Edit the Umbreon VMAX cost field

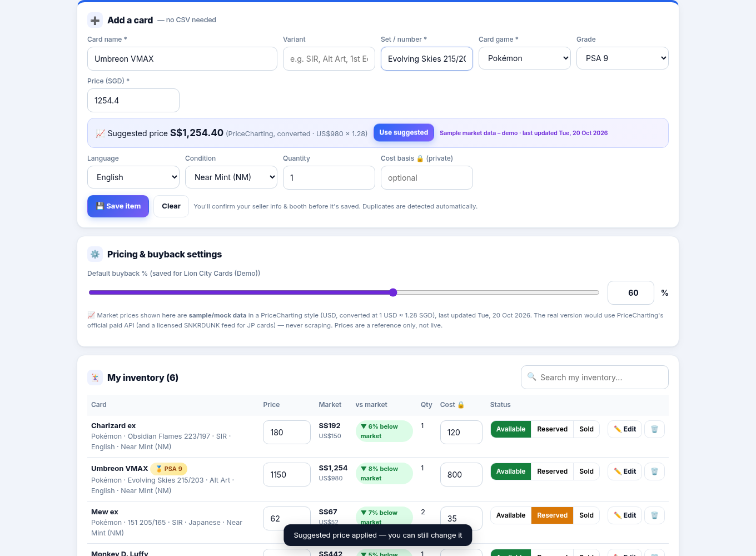(x=461, y=475)
